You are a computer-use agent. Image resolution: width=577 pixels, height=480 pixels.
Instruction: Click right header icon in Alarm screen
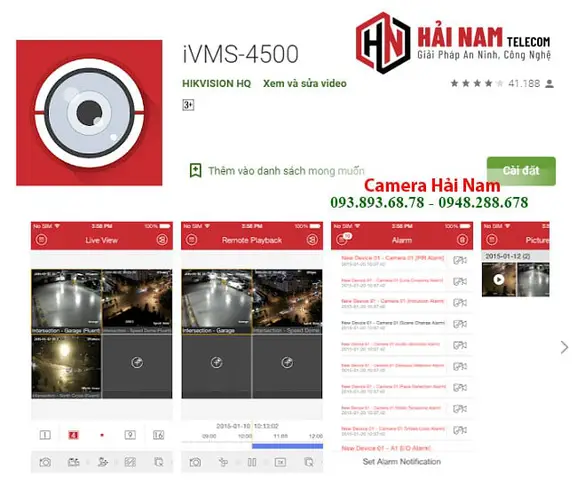[462, 240]
